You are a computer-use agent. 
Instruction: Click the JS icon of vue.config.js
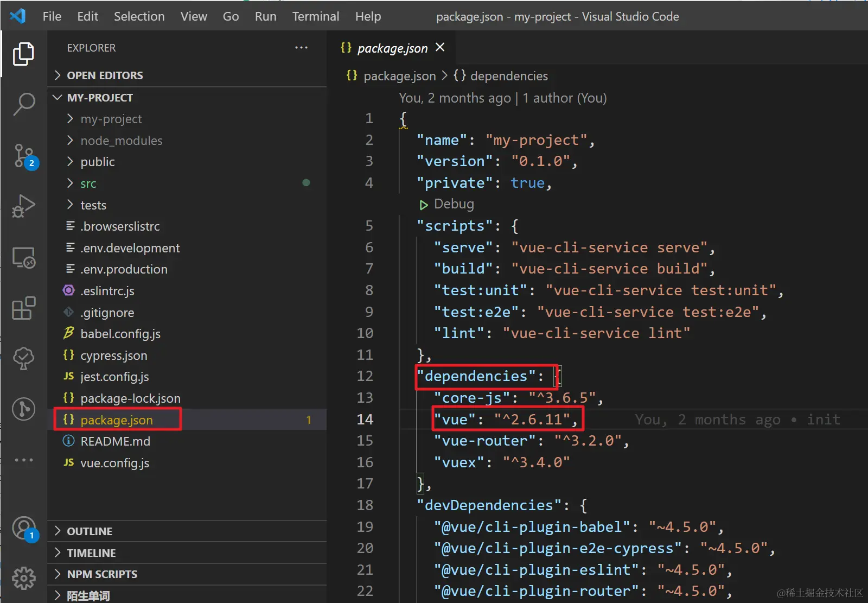point(68,462)
